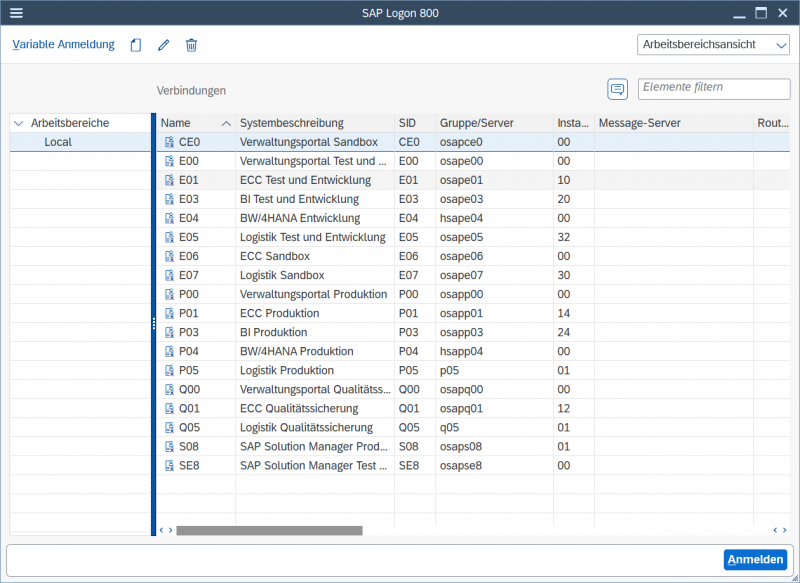Click the horizontal scrollbar thumb of connections table
Viewport: 800px width, 583px height.
tap(269, 530)
